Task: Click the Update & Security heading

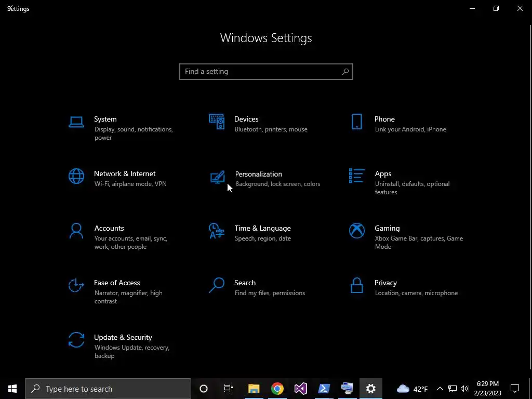Action: coord(123,337)
